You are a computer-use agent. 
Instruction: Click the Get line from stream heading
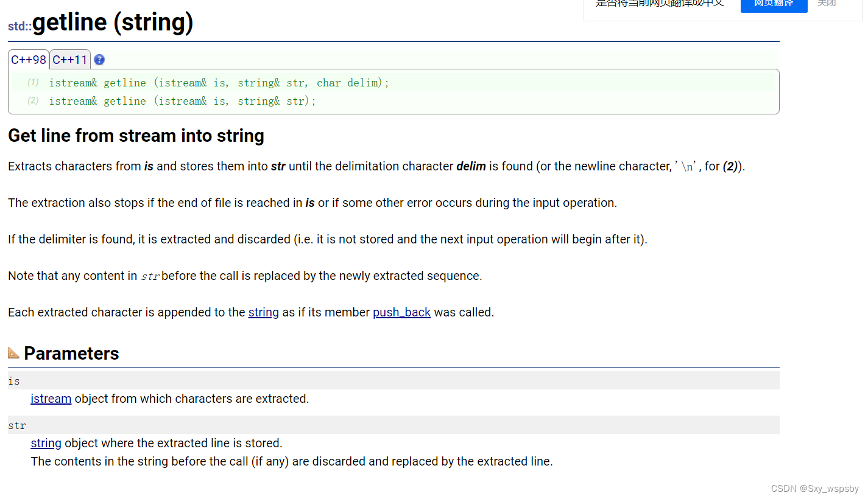[x=136, y=135]
